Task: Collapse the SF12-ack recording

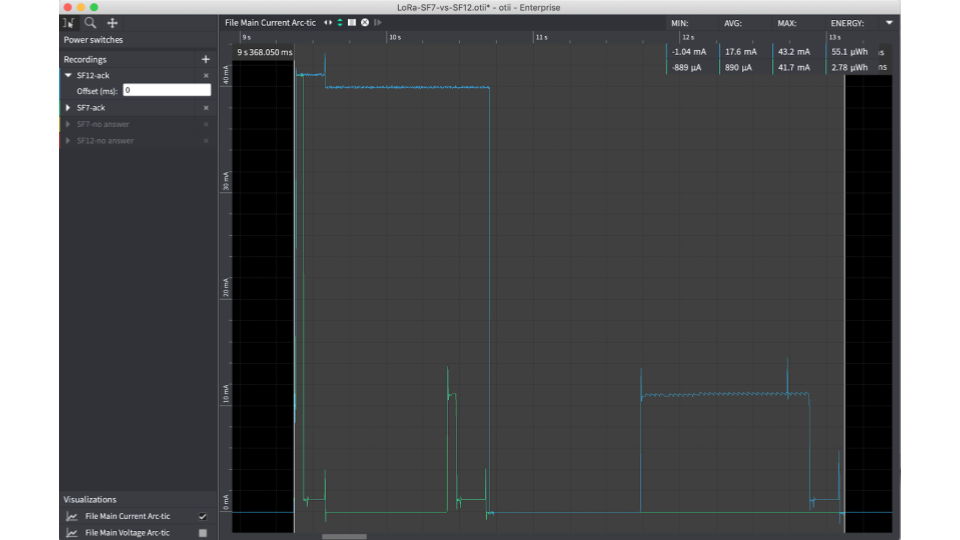Action: click(x=68, y=75)
